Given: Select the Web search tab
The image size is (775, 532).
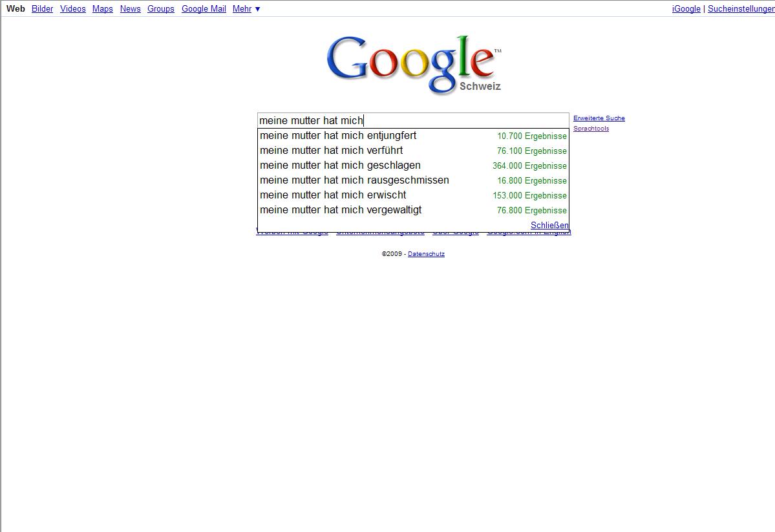Looking at the screenshot, I should coord(16,9).
